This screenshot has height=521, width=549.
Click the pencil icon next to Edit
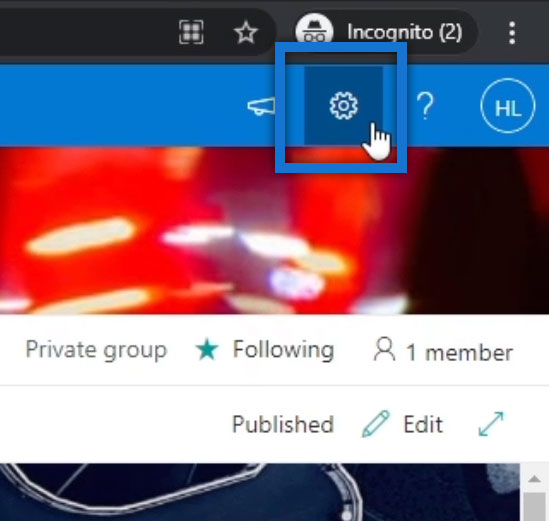point(375,424)
